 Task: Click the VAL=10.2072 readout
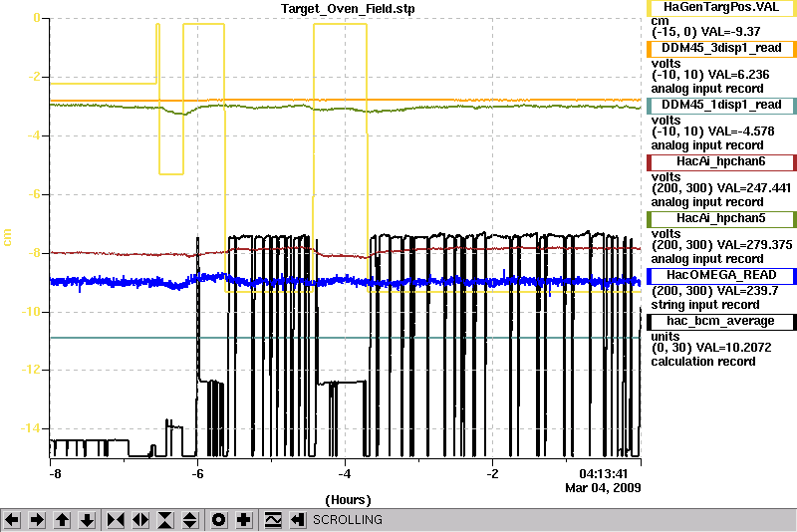pyautogui.click(x=733, y=348)
